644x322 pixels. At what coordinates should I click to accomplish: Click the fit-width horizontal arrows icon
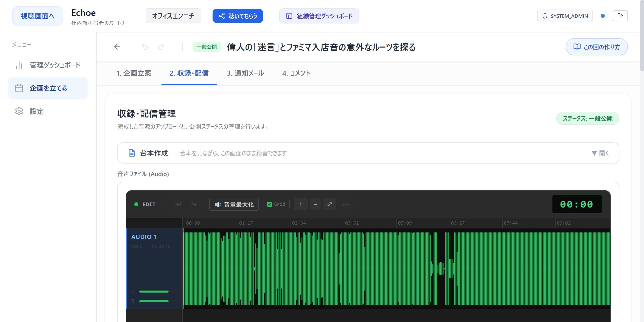[345, 205]
